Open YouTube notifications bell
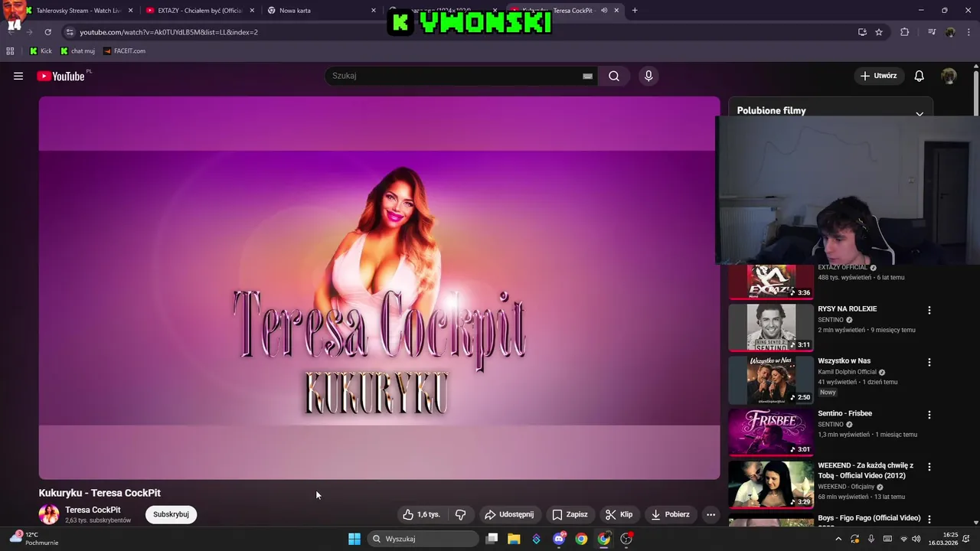The width and height of the screenshot is (980, 551). coord(920,76)
